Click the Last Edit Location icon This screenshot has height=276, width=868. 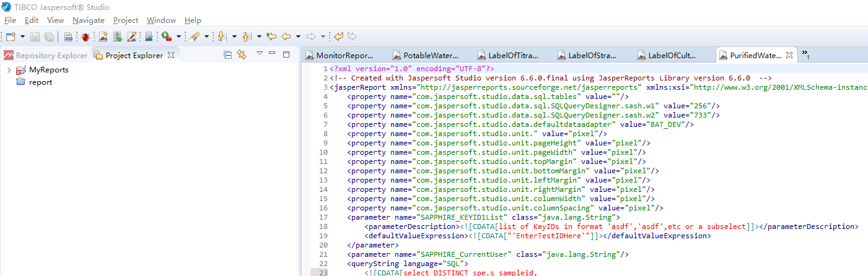(x=271, y=37)
